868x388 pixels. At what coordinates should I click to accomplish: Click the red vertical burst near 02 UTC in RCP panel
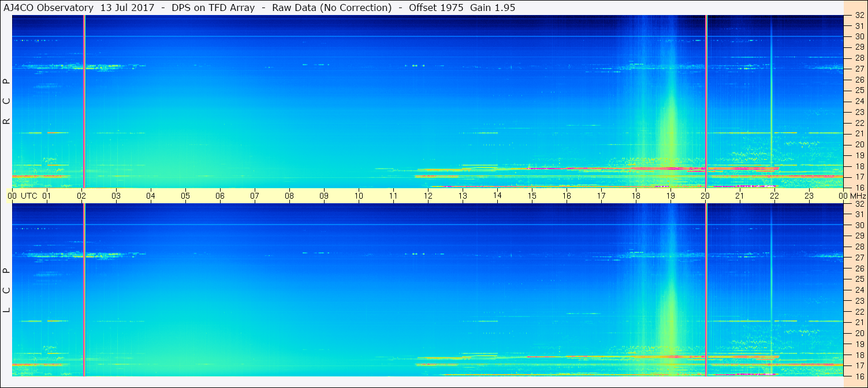[x=84, y=101]
